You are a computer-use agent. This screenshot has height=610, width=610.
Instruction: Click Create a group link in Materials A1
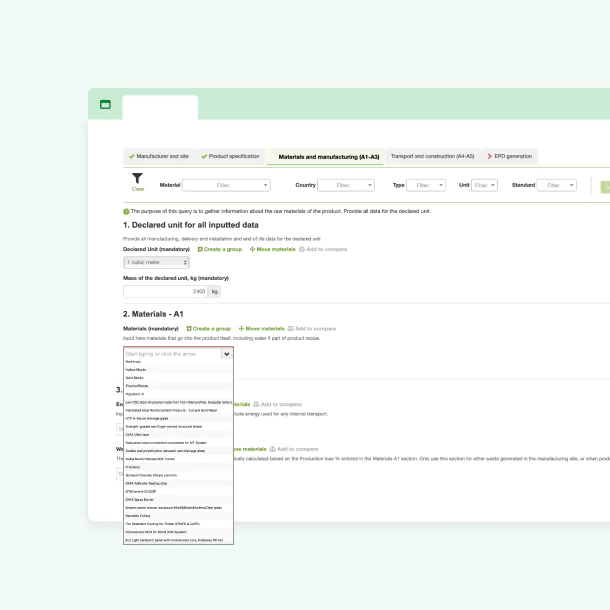(211, 328)
